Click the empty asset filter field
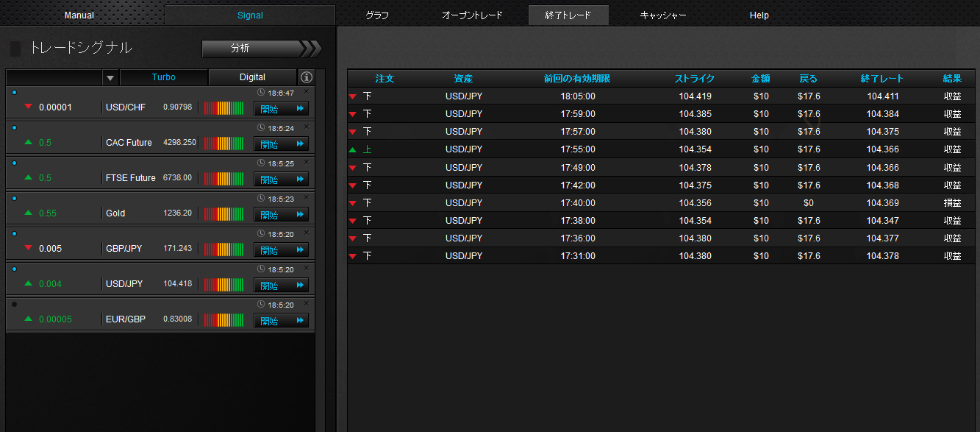The image size is (980, 432). 55,77
